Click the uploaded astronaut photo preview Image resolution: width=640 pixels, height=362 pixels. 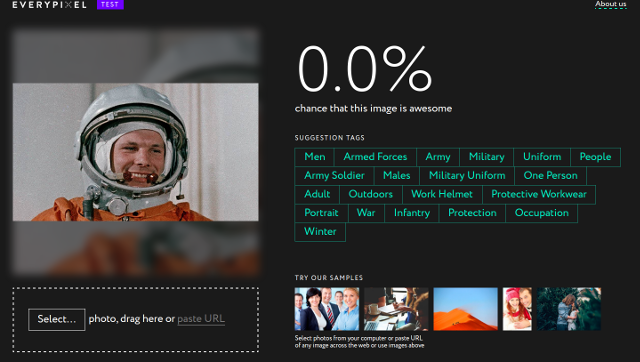click(x=136, y=152)
